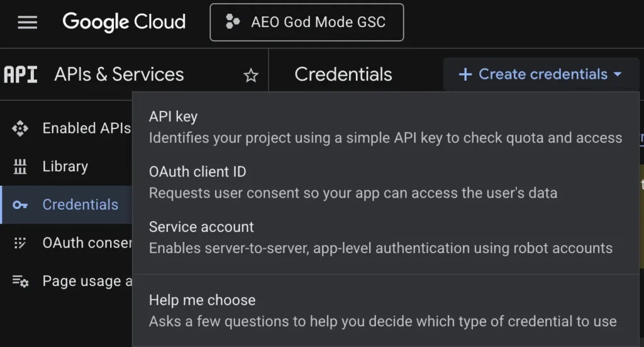The height and width of the screenshot is (347, 644).
Task: Open Library in the sidebar
Action: [x=65, y=167]
